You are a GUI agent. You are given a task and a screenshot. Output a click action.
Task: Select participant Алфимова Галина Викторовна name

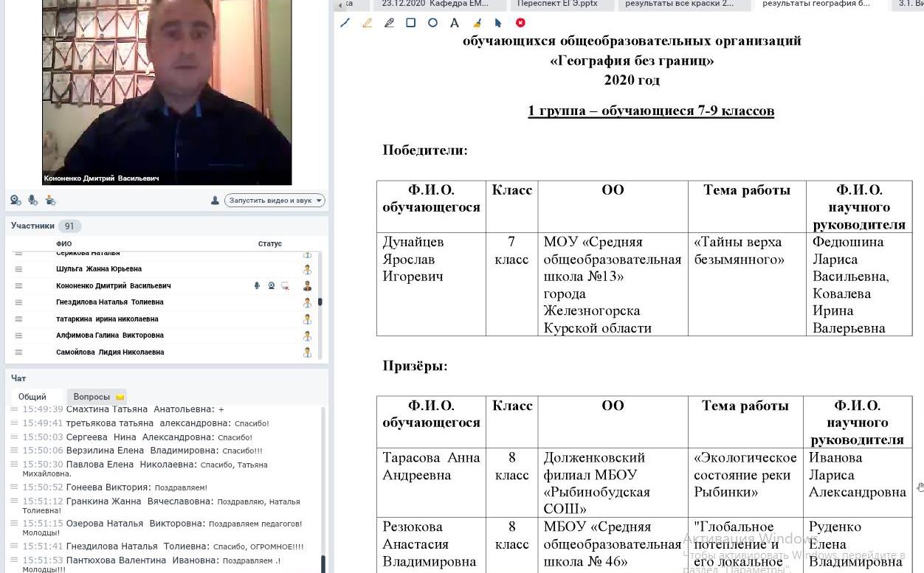110,336
